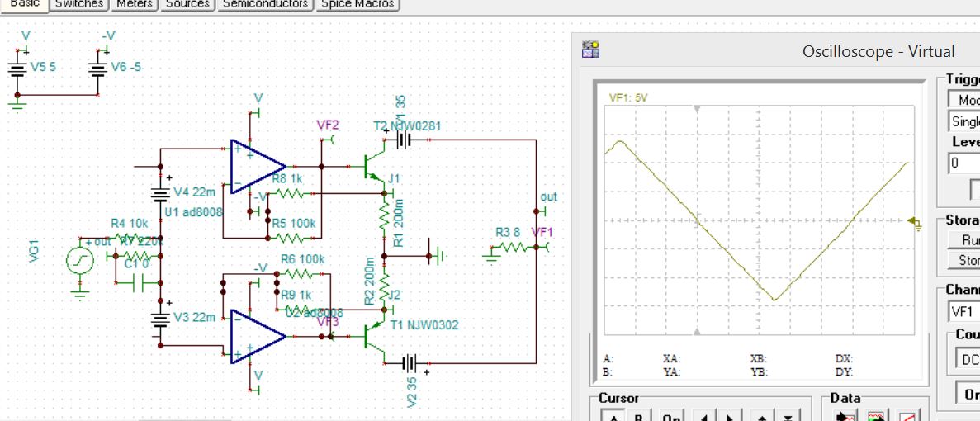Select the C1 capacitor symbol
This screenshot has width=980, height=421.
point(139,282)
